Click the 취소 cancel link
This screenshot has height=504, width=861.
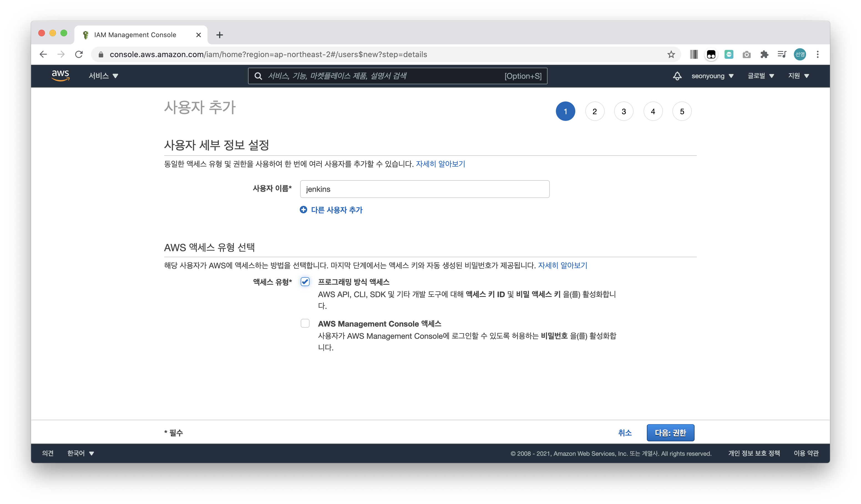click(x=625, y=433)
